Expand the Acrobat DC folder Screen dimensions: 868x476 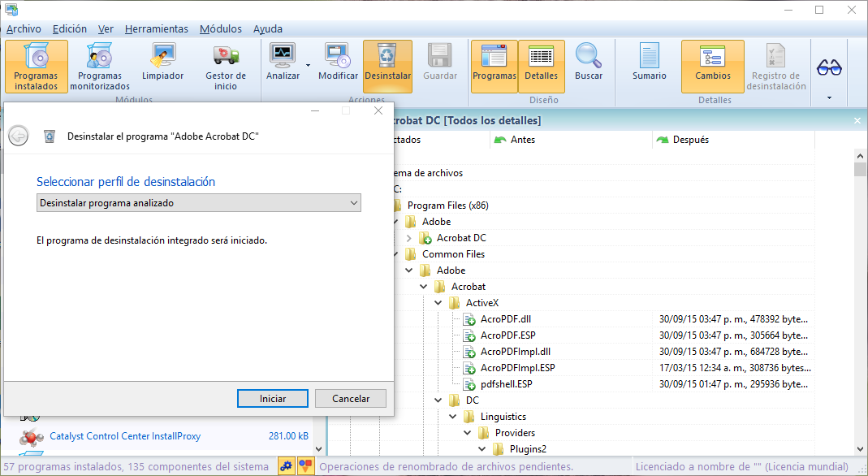tap(409, 238)
